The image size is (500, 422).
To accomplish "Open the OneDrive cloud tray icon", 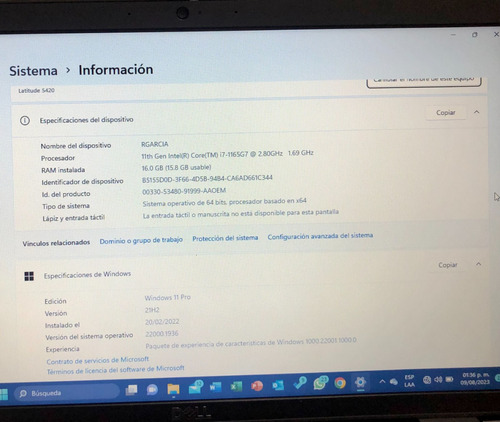I will [394, 382].
